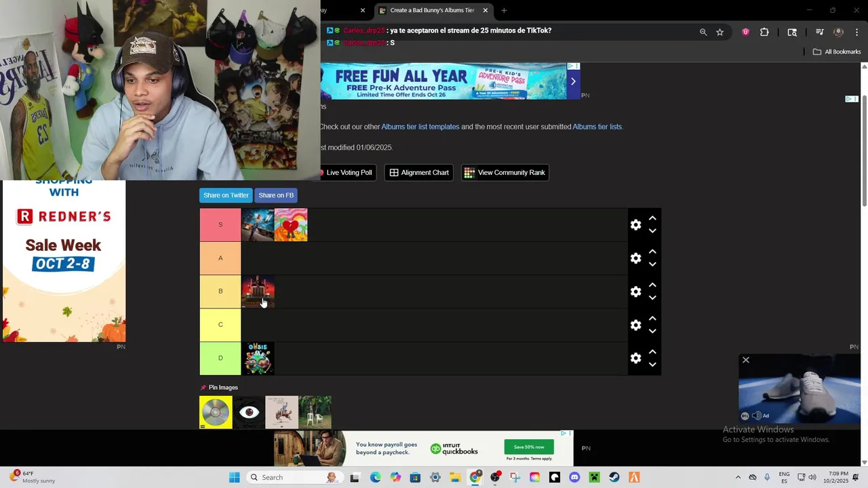This screenshot has height=488, width=868.
Task: Select the orange A tier label
Action: tap(220, 258)
